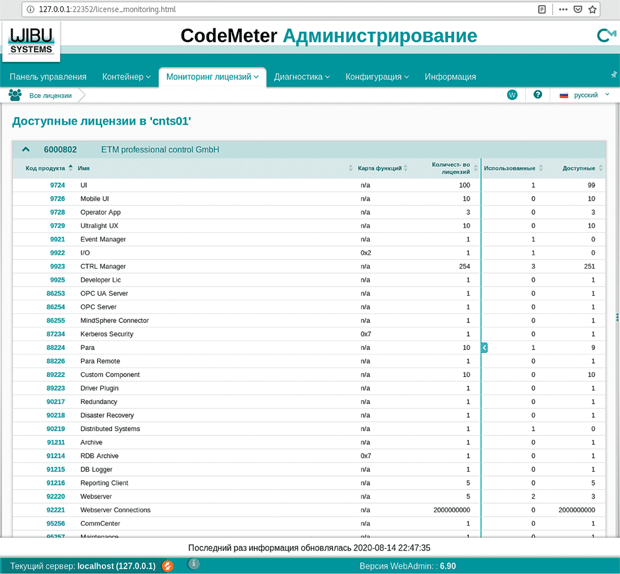Select the Ultralight UX name cell
This screenshot has height=574, width=620.
99,226
